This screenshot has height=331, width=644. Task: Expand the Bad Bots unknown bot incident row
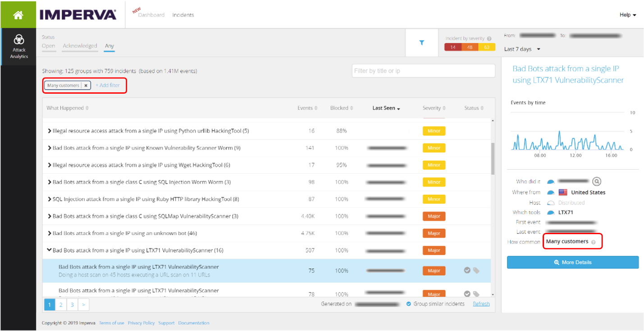pos(49,233)
